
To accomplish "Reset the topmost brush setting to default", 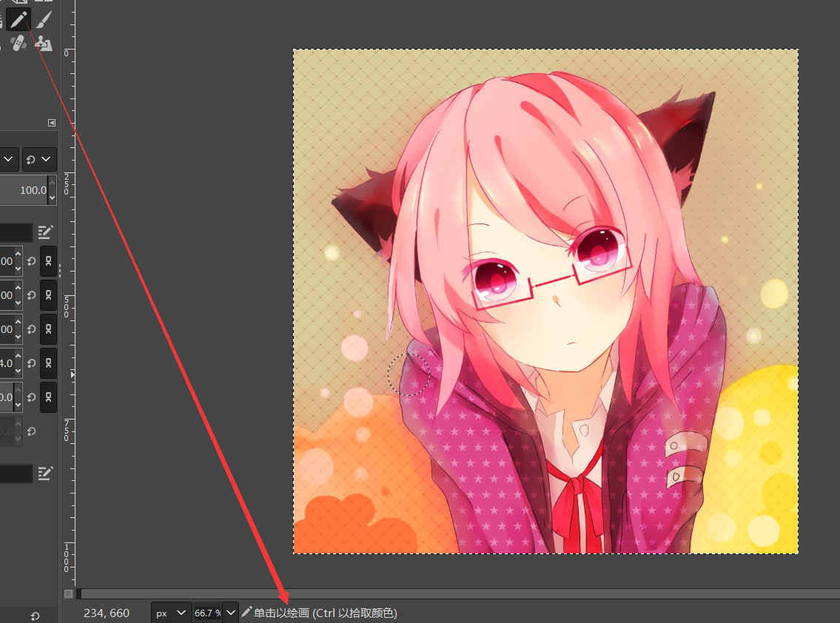I will click(32, 261).
